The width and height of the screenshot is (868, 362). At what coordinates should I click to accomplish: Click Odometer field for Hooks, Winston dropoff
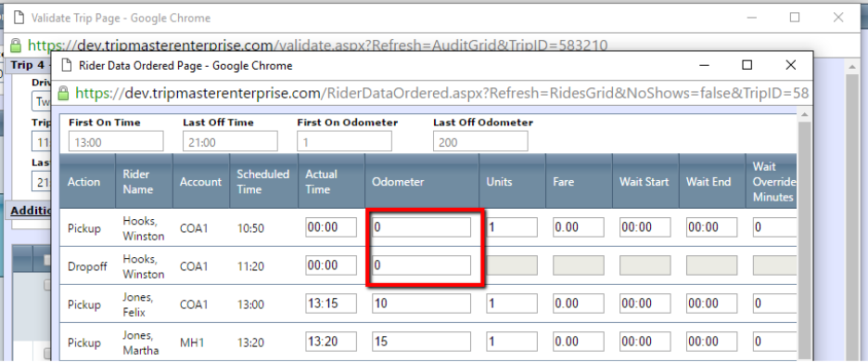click(x=421, y=265)
